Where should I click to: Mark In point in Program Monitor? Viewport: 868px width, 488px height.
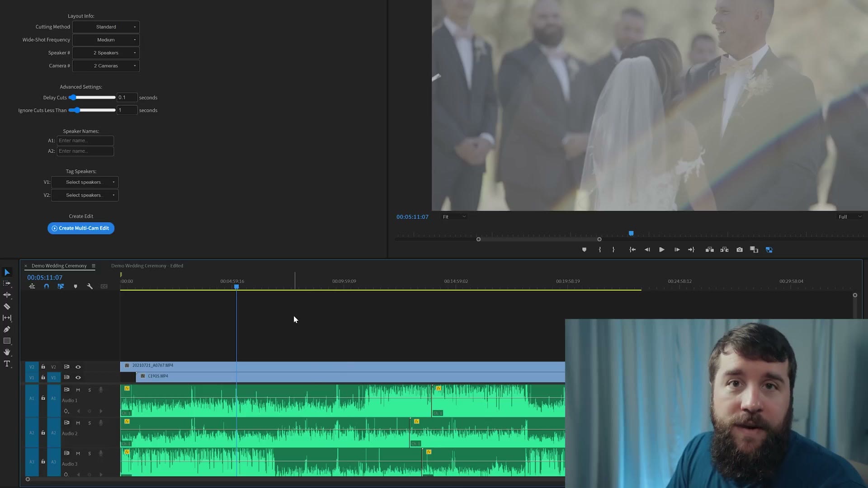[600, 249]
